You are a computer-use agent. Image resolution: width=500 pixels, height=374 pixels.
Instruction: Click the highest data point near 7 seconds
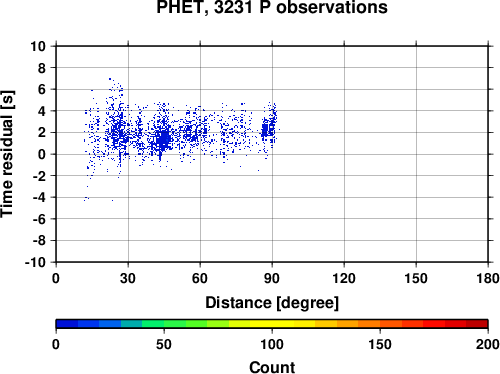(x=110, y=79)
